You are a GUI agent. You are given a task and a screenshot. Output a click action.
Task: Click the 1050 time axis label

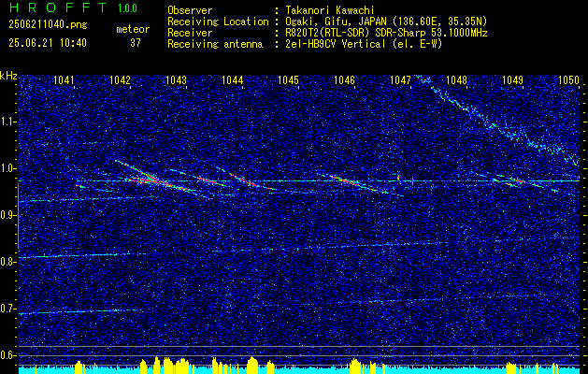point(569,79)
